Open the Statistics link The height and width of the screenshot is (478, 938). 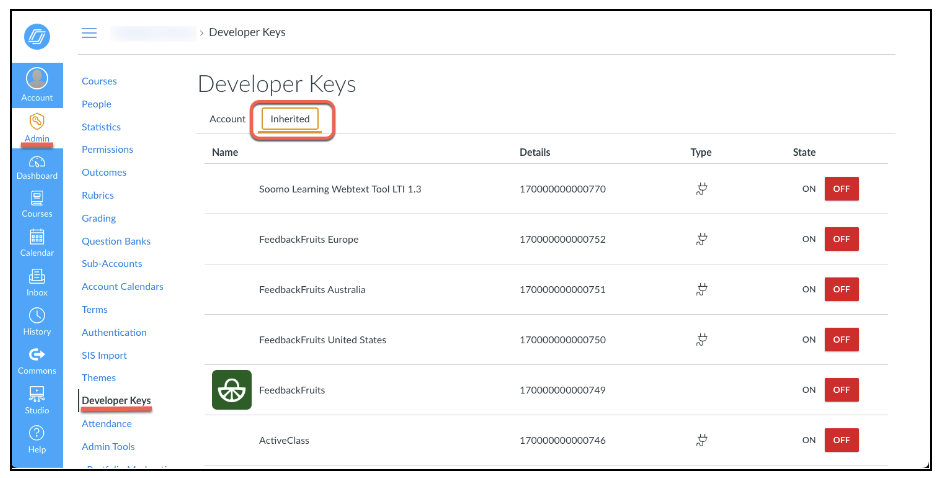point(101,127)
